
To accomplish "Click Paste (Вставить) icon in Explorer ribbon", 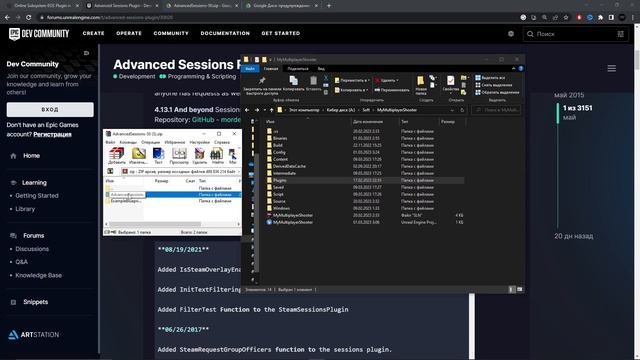I will click(x=313, y=83).
